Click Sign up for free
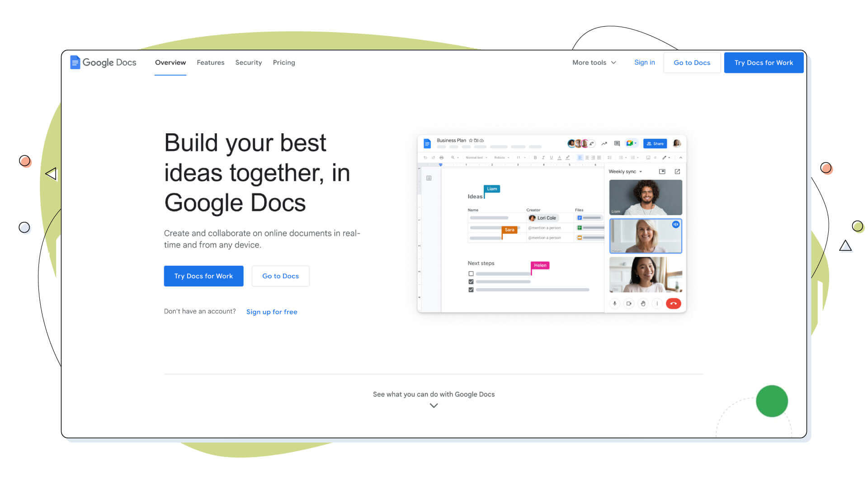Image resolution: width=868 pixels, height=488 pixels. (272, 312)
